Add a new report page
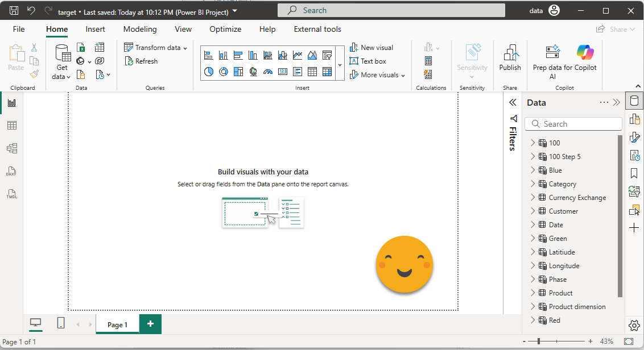This screenshot has width=644, height=350. (150, 324)
